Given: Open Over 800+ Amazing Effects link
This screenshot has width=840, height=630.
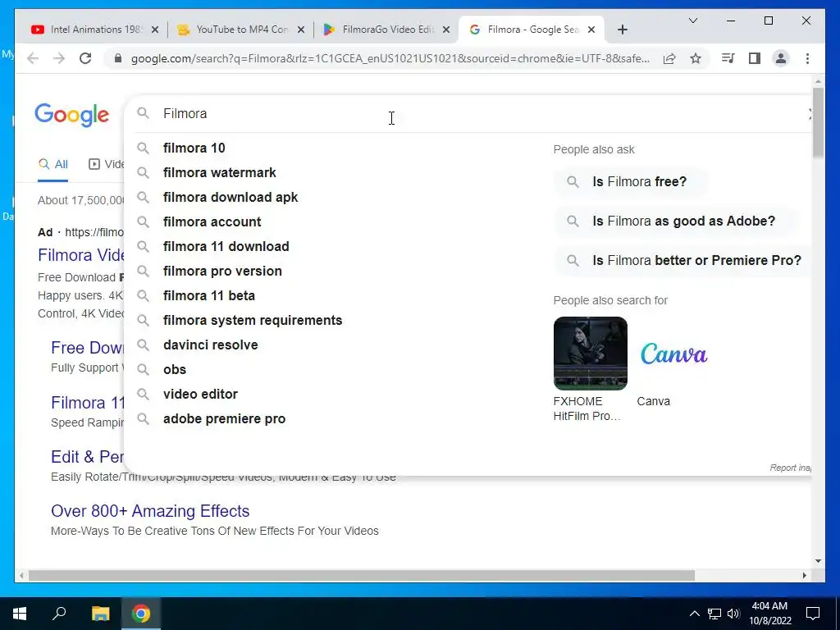Looking at the screenshot, I should point(150,511).
